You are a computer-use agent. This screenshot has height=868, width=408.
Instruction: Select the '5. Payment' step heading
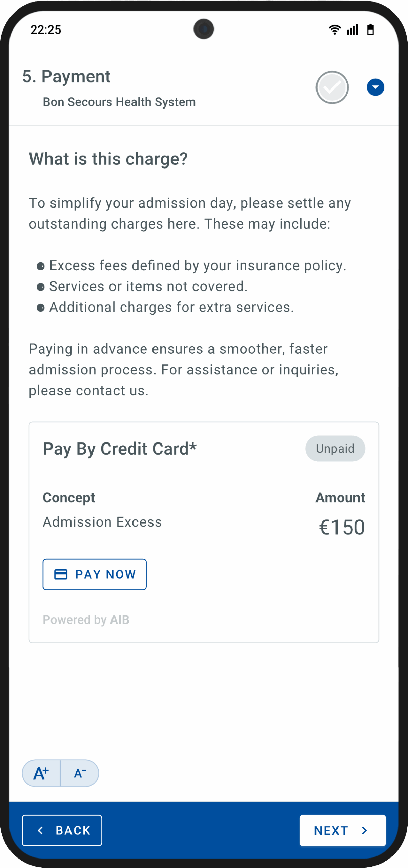(66, 76)
